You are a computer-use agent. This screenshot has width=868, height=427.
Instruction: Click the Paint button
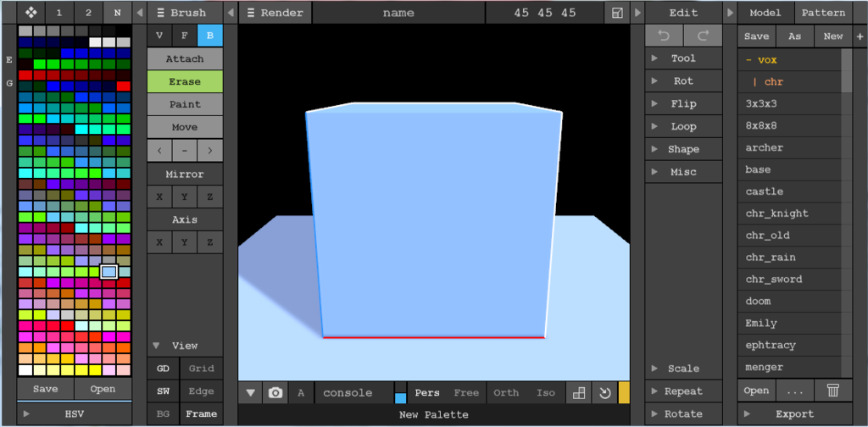tap(185, 104)
